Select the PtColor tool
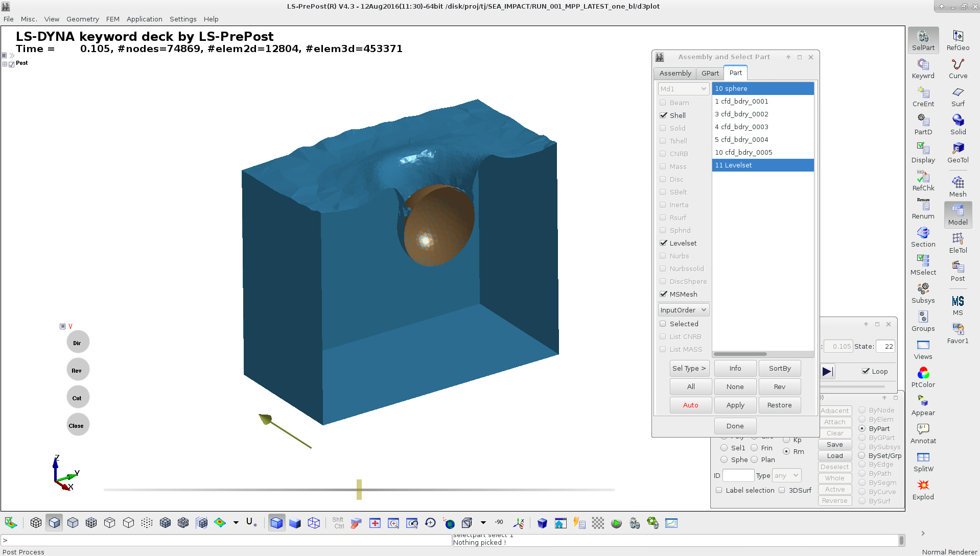This screenshot has height=556, width=980. click(x=923, y=377)
